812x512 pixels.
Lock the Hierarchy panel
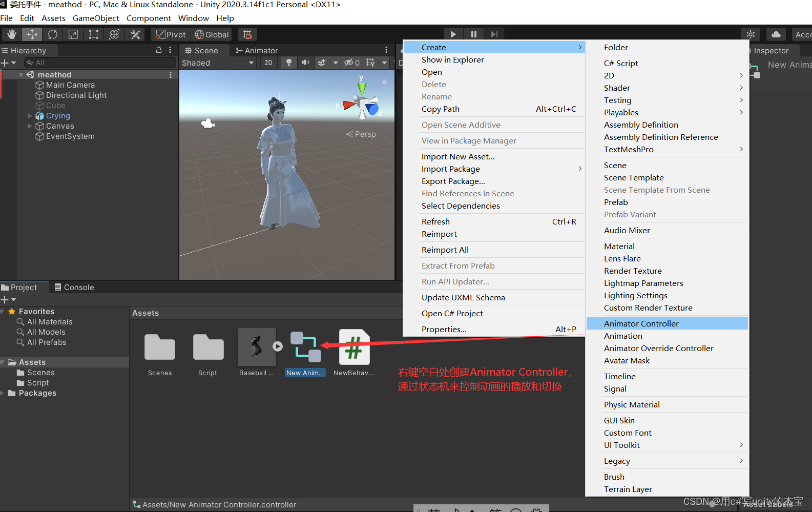pyautogui.click(x=159, y=50)
